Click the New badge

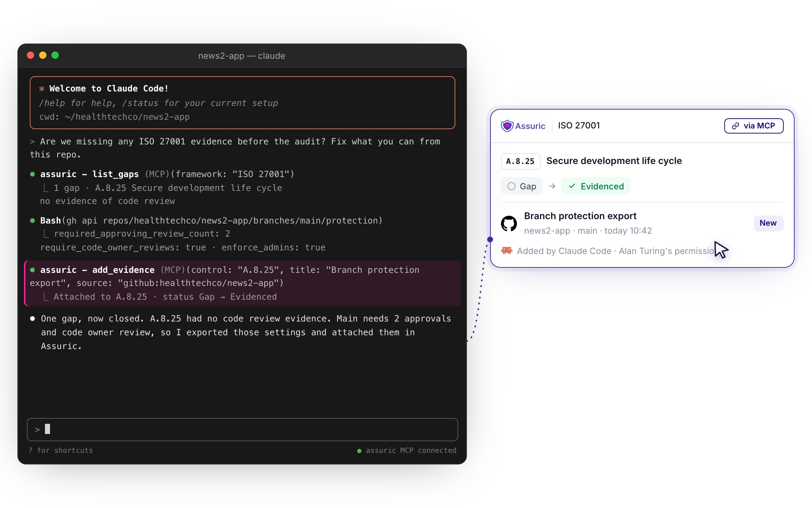[768, 223]
